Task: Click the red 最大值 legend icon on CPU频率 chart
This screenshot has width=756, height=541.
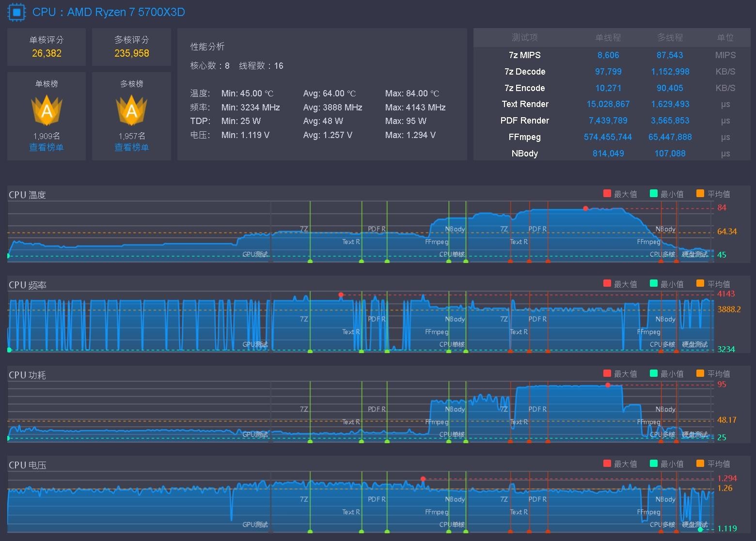Action: click(606, 283)
